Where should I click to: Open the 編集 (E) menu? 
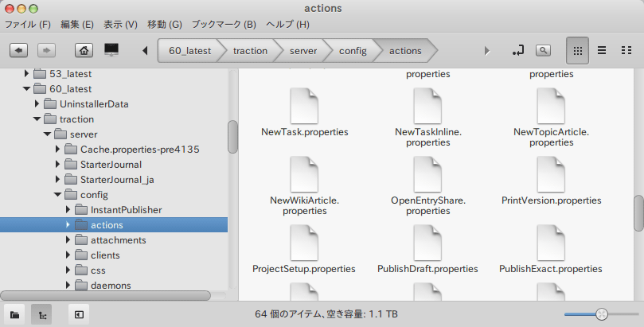click(x=76, y=25)
